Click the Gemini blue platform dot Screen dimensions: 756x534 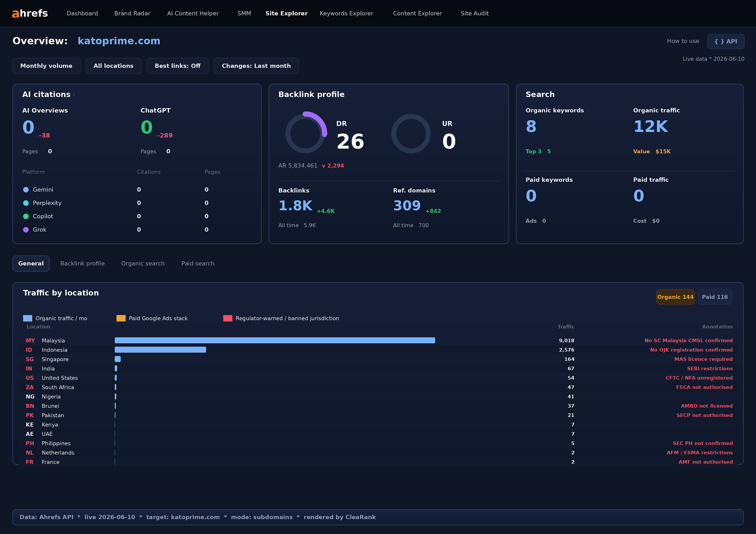26,190
